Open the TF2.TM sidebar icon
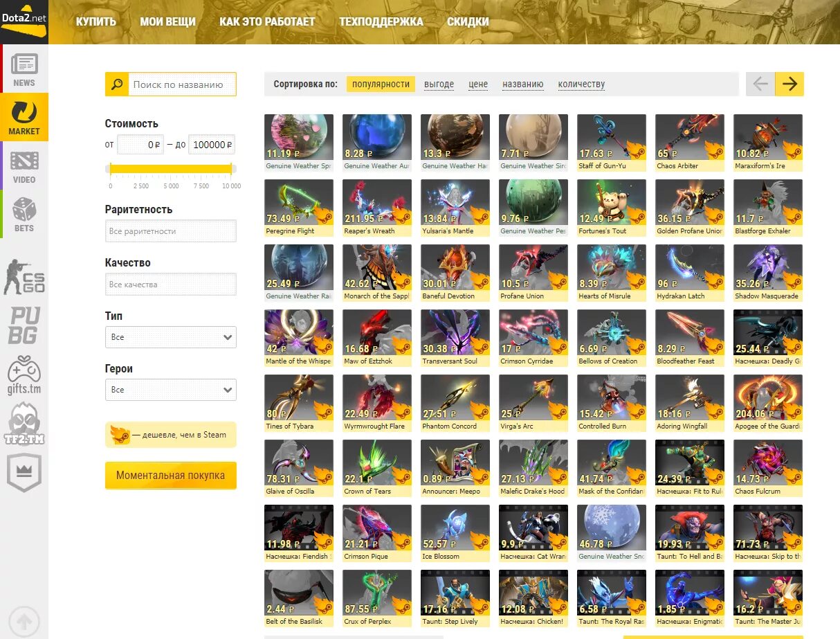The image size is (840, 639). tap(24, 424)
